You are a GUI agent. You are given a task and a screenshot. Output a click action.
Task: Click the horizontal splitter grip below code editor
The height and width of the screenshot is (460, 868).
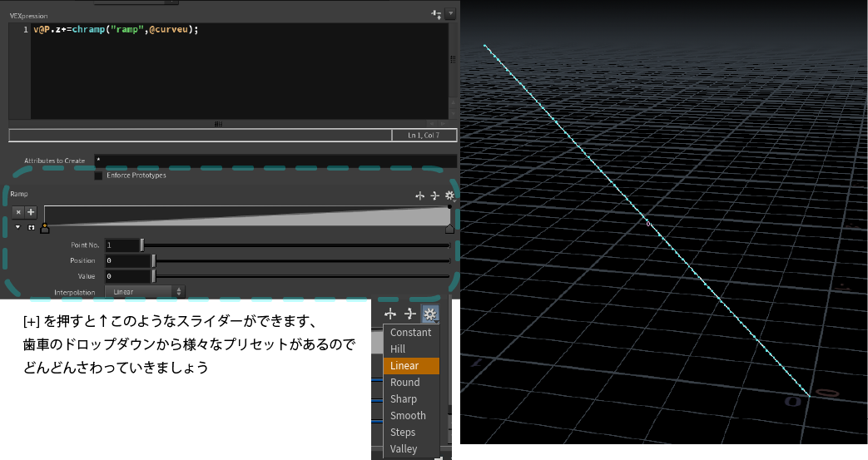coord(218,124)
